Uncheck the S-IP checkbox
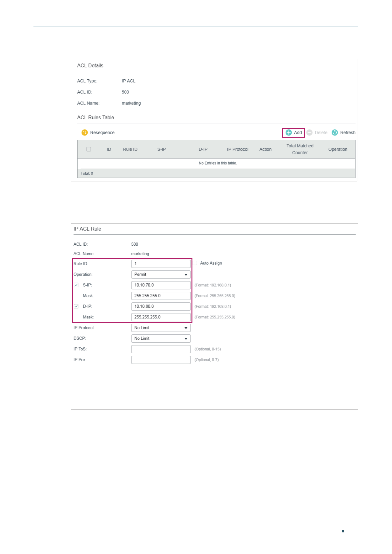Viewport: 392px width, 554px height. pyautogui.click(x=76, y=285)
